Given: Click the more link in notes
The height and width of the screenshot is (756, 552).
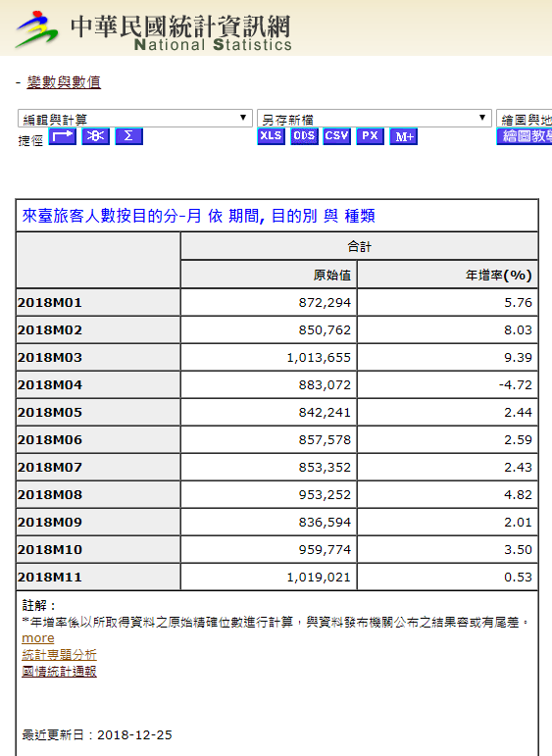Looking at the screenshot, I should (38, 638).
